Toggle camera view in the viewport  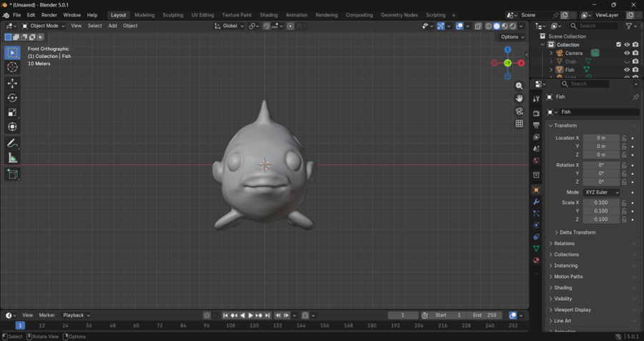click(519, 111)
